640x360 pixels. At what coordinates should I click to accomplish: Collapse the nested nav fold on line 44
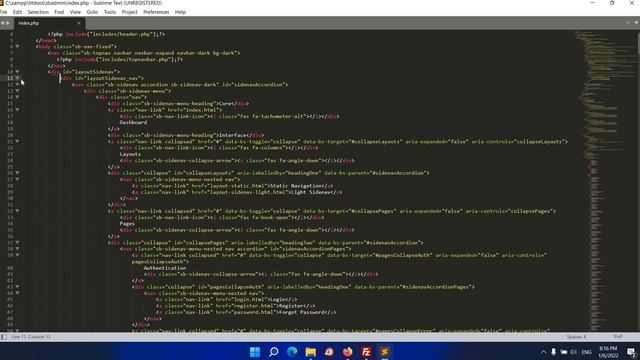pos(18,293)
